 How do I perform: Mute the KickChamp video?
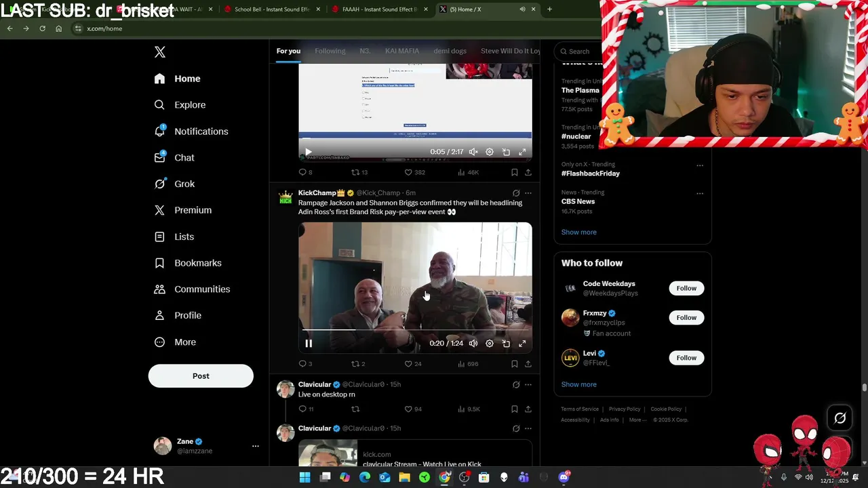click(x=473, y=344)
